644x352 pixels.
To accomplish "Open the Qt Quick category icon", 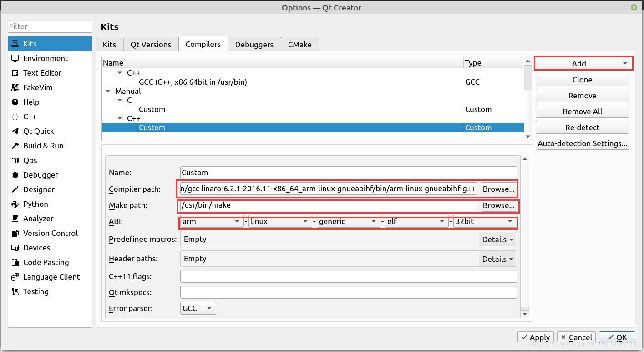I will point(15,131).
